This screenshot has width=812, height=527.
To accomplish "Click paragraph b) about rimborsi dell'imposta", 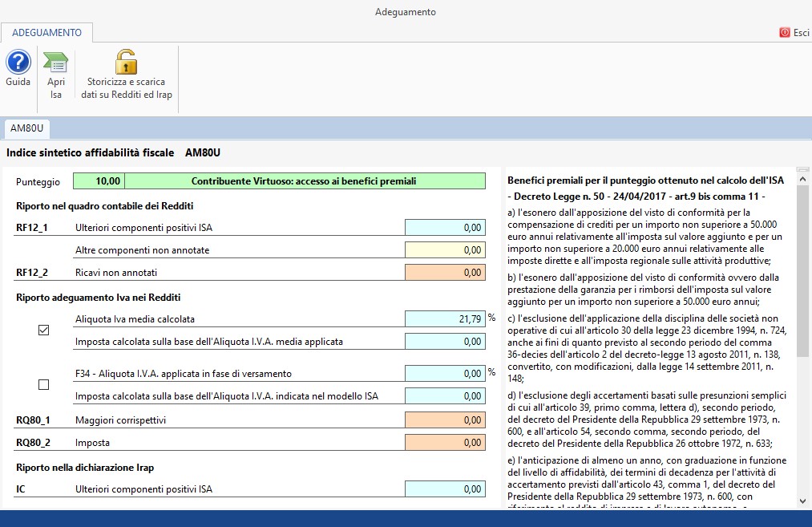I will click(x=643, y=289).
